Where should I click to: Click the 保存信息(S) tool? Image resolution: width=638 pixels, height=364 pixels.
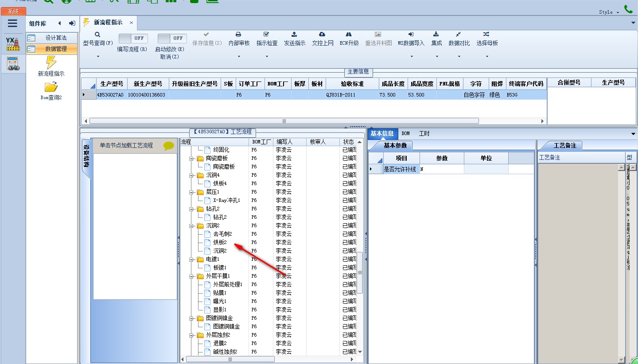coord(207,39)
